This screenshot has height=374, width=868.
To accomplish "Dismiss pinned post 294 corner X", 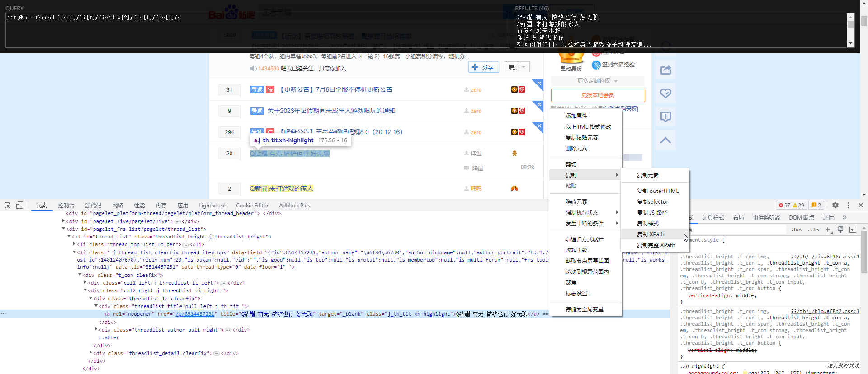I will [x=539, y=126].
